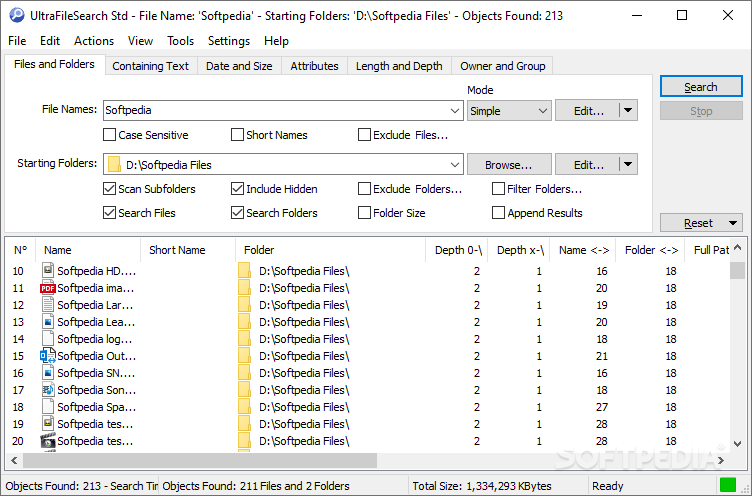Uncheck Search Folders

tap(237, 213)
